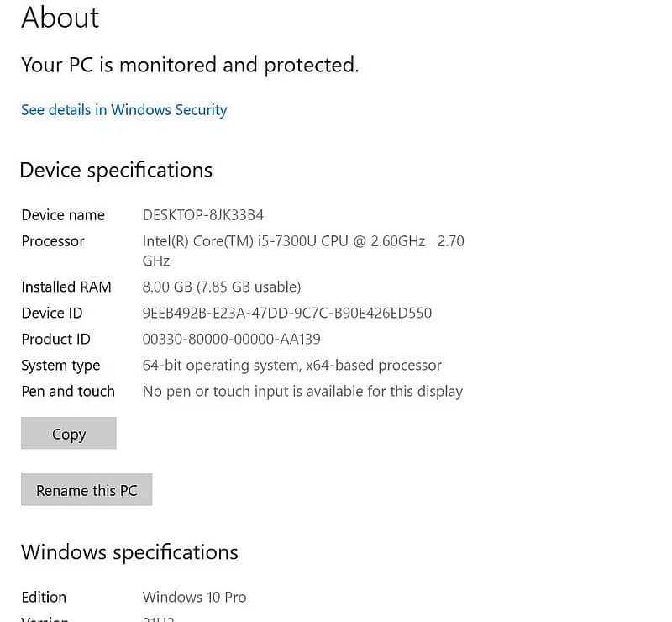Click the Product ID value 00330-80000-00000-AA139
672x622 pixels.
pyautogui.click(x=231, y=339)
